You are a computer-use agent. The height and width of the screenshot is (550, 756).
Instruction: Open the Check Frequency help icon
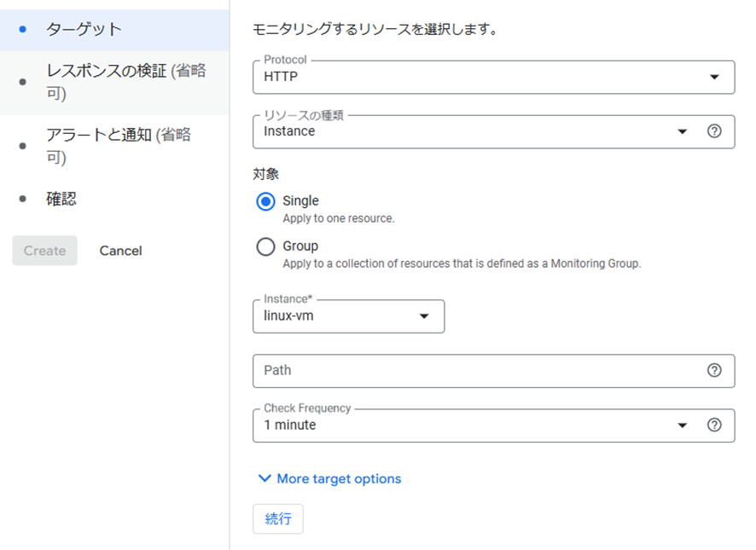(x=714, y=425)
